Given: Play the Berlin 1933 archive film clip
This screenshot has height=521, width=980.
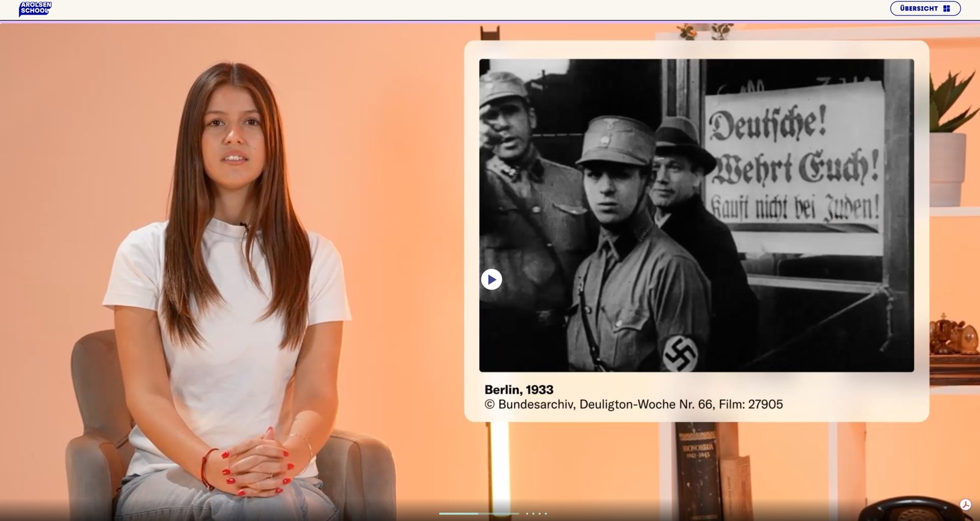Looking at the screenshot, I should click(x=491, y=279).
